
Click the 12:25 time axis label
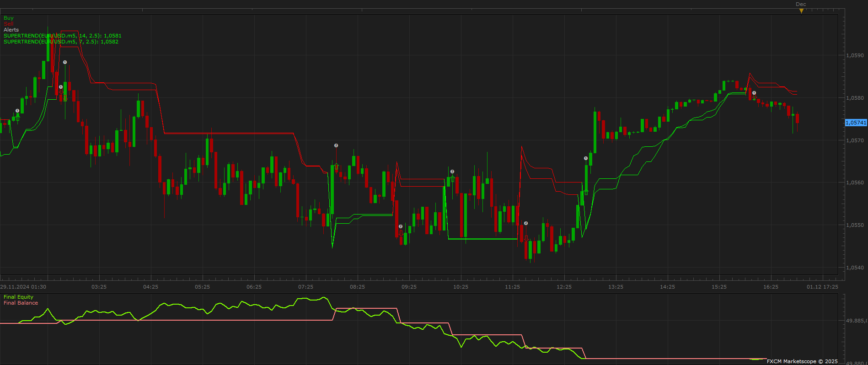[564, 287]
